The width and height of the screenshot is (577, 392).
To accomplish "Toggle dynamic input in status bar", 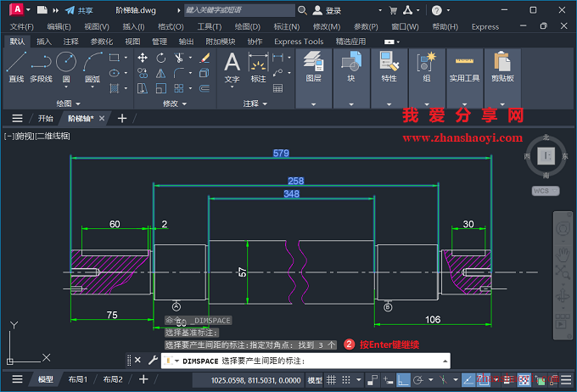I will [388, 380].
